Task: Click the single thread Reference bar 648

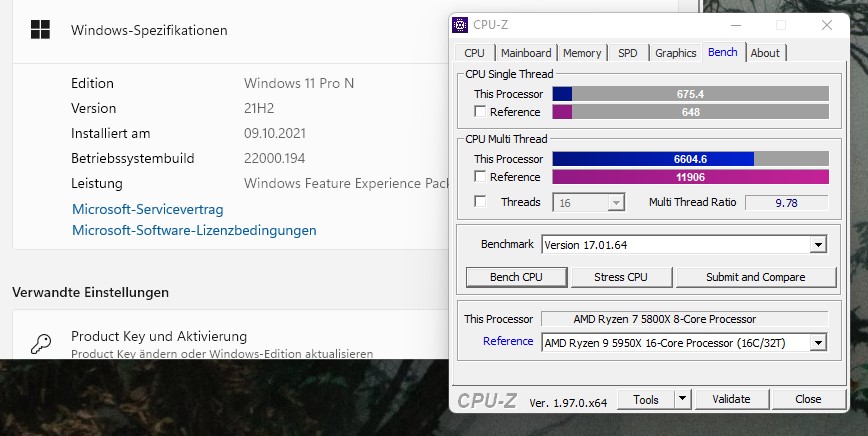Action: 690,112
